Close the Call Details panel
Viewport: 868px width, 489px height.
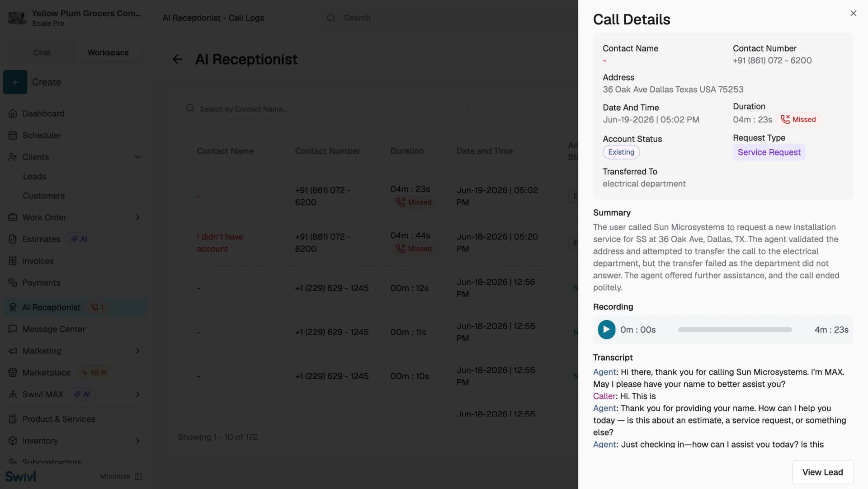click(x=853, y=13)
